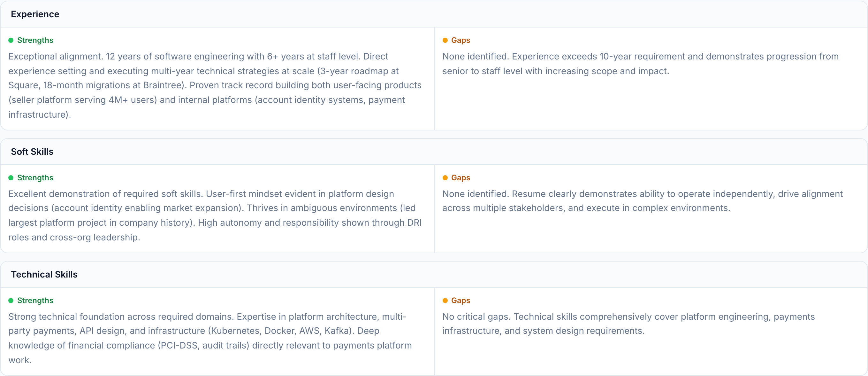
Task: Click the Gaps label under Technical Skills
Action: [461, 301]
